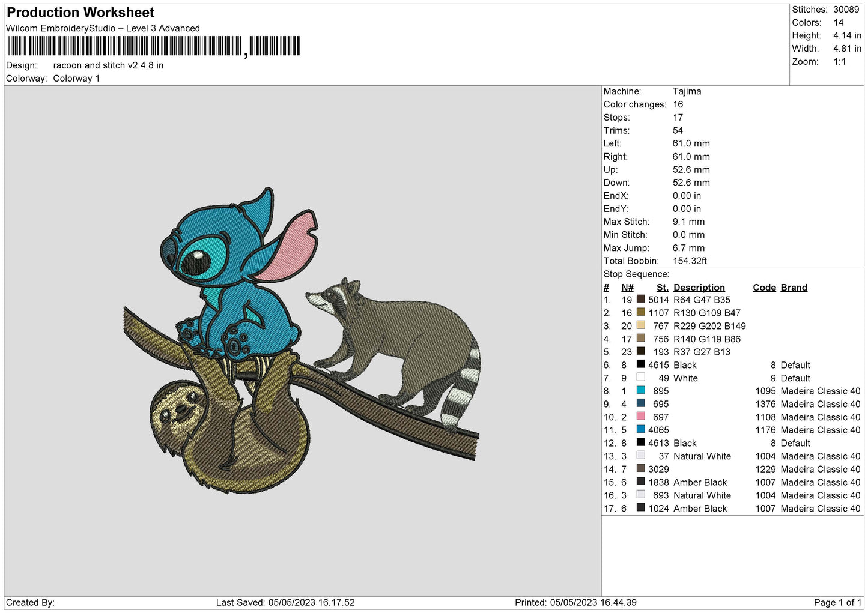The height and width of the screenshot is (613, 868).
Task: Click the embroidery design preview image
Action: click(301, 340)
